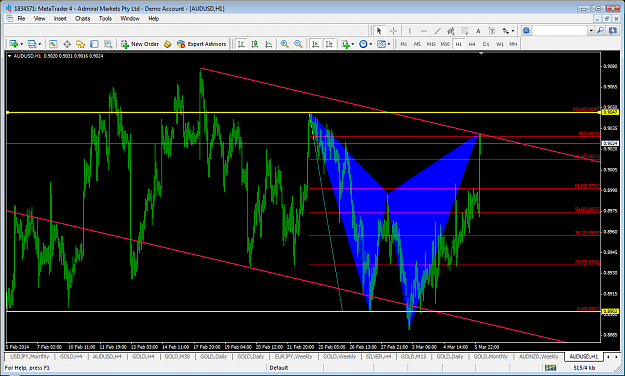The width and height of the screenshot is (625, 376).
Task: Select the Text Label tool
Action: pos(492,31)
